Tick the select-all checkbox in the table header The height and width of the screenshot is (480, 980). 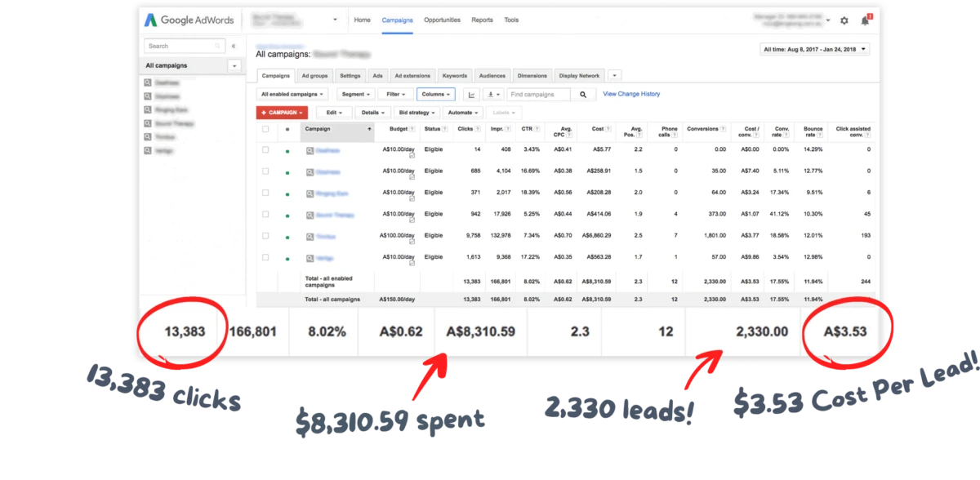[x=265, y=129]
